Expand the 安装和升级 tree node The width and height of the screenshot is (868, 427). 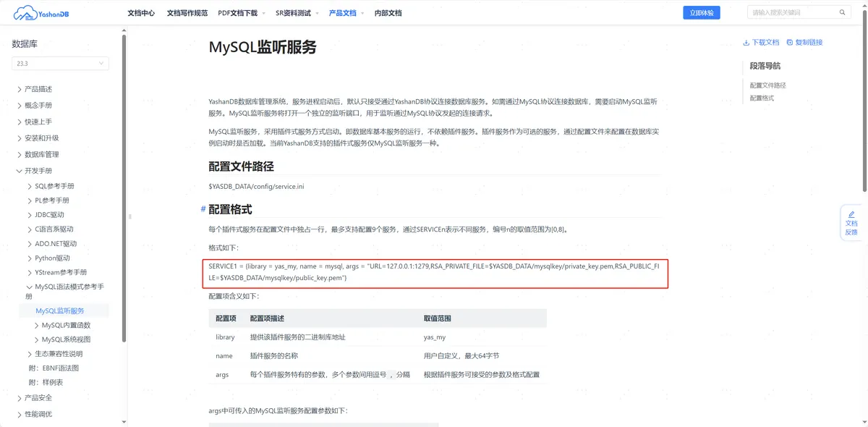pos(19,138)
